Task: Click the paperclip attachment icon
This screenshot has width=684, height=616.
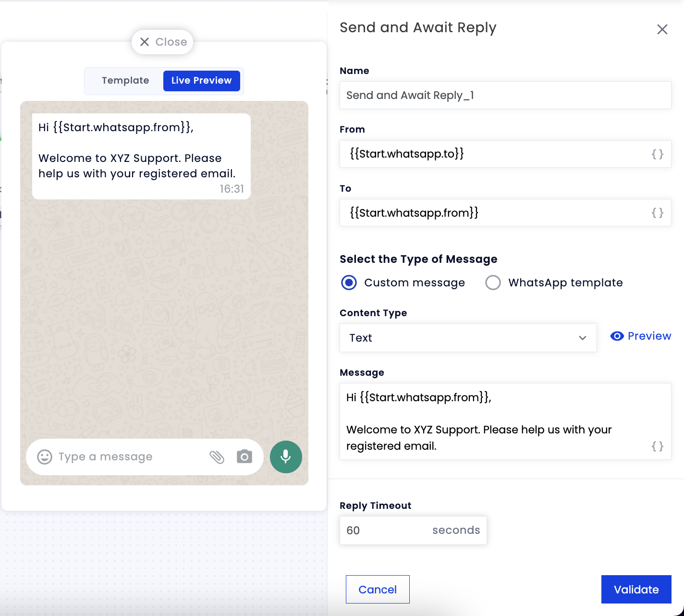Action: (217, 456)
